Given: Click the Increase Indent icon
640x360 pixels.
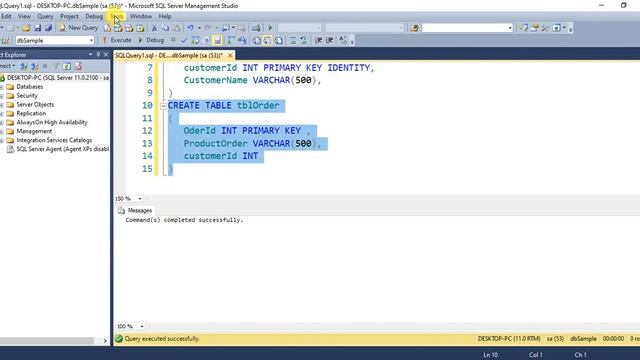Looking at the screenshot, I should (329, 40).
